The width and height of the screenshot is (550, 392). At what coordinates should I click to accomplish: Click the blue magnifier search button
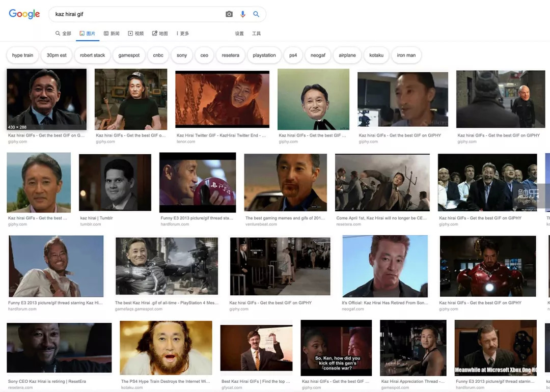[256, 14]
